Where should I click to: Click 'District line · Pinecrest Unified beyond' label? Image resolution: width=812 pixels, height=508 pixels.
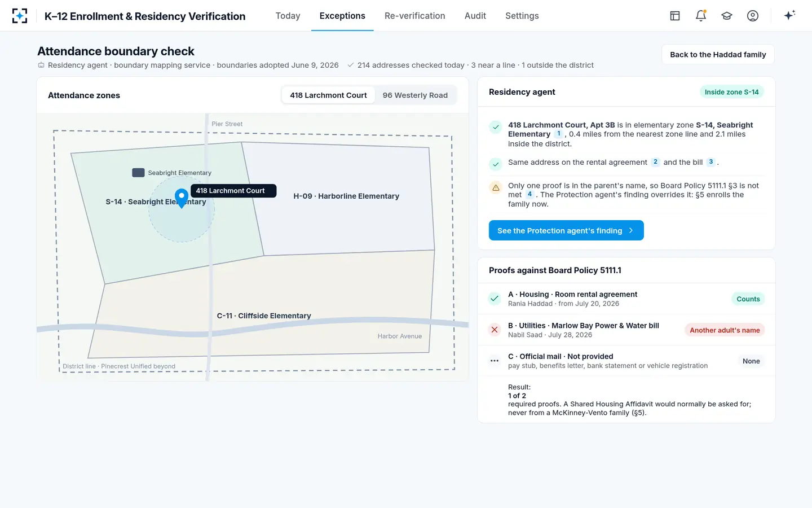119,366
